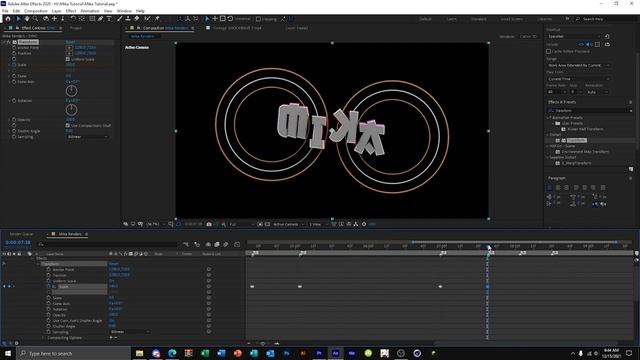Image resolution: width=640 pixels, height=360 pixels.
Task: Select the Zoom magnifier tool
Action: (x=36, y=19)
